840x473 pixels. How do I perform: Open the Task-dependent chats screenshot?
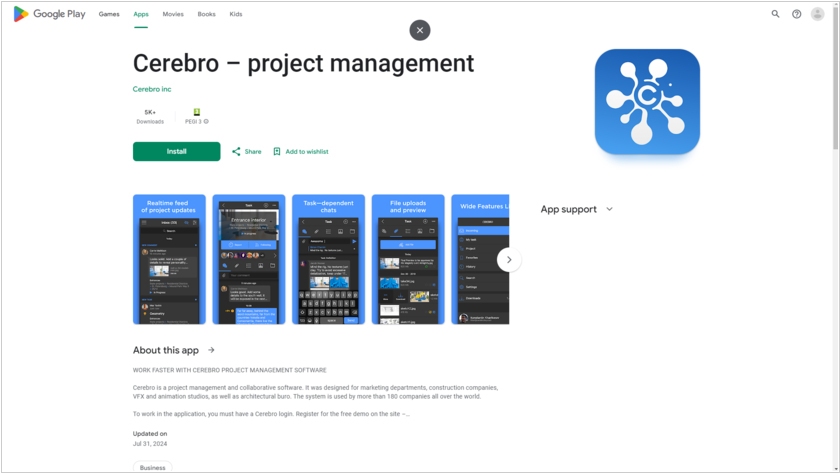click(328, 259)
